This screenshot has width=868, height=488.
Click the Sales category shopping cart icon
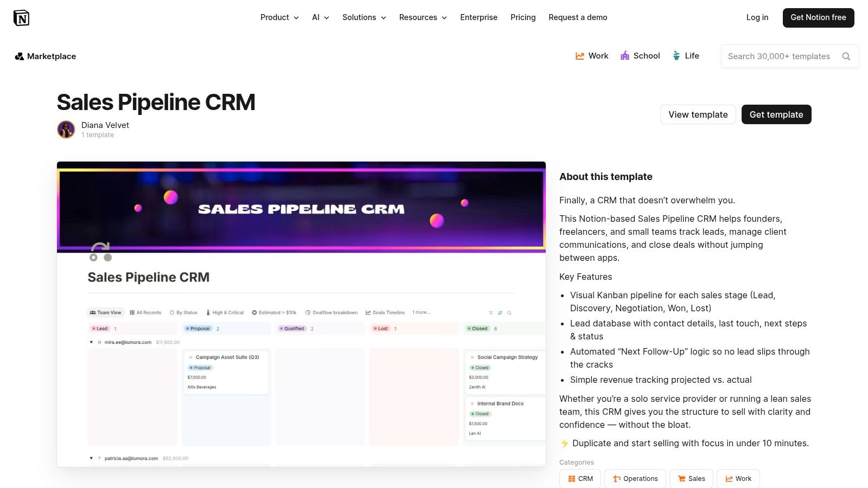[682, 478]
